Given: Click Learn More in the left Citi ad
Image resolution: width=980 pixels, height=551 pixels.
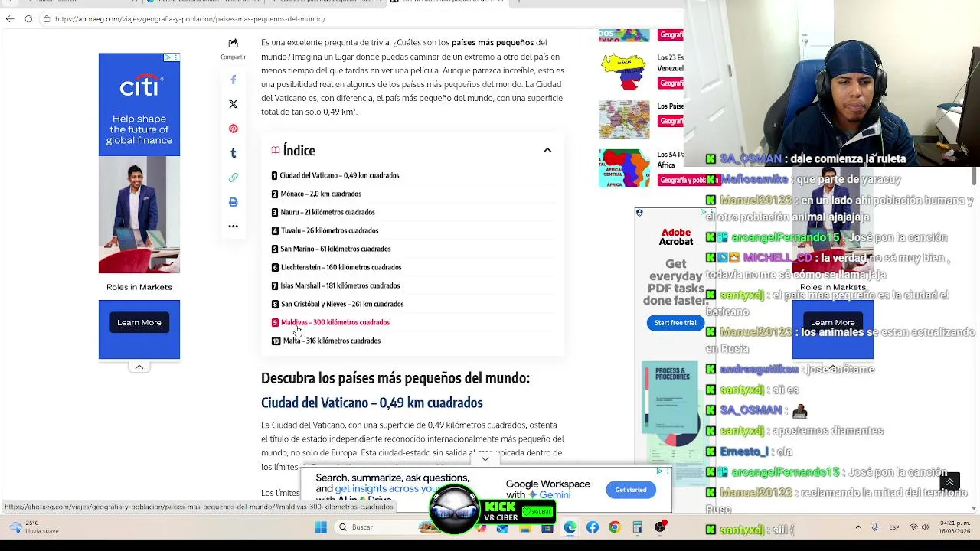Looking at the screenshot, I should [139, 322].
